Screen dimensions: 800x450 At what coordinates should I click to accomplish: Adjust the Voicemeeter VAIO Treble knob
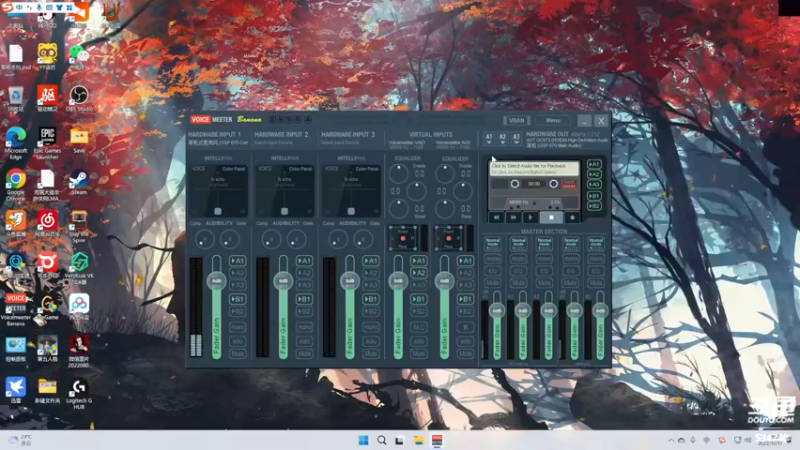click(x=398, y=174)
